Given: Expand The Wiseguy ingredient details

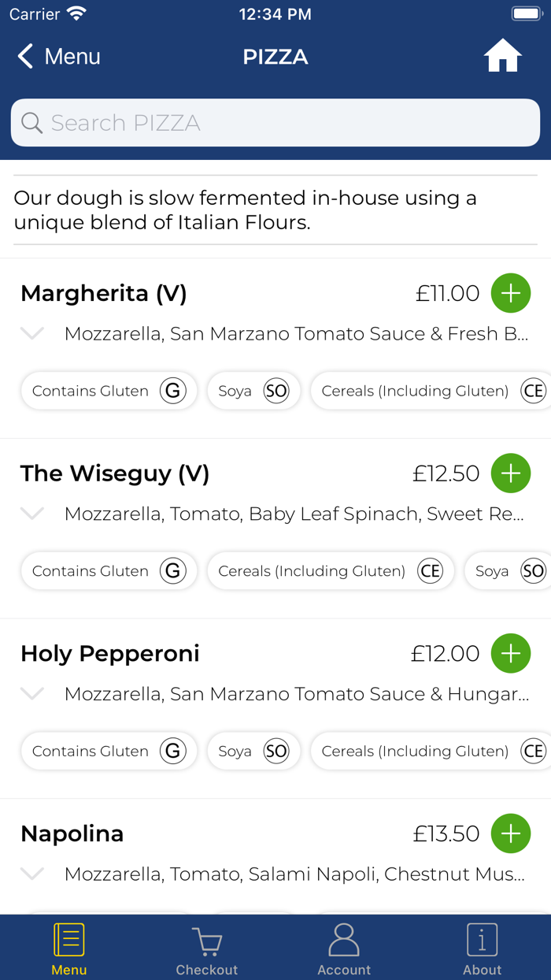Looking at the screenshot, I should [31, 514].
